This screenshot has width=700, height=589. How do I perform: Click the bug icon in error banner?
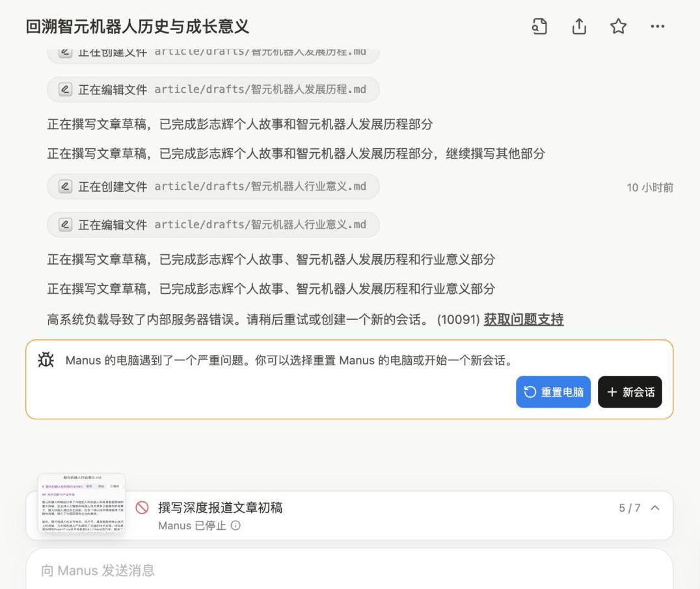46,360
